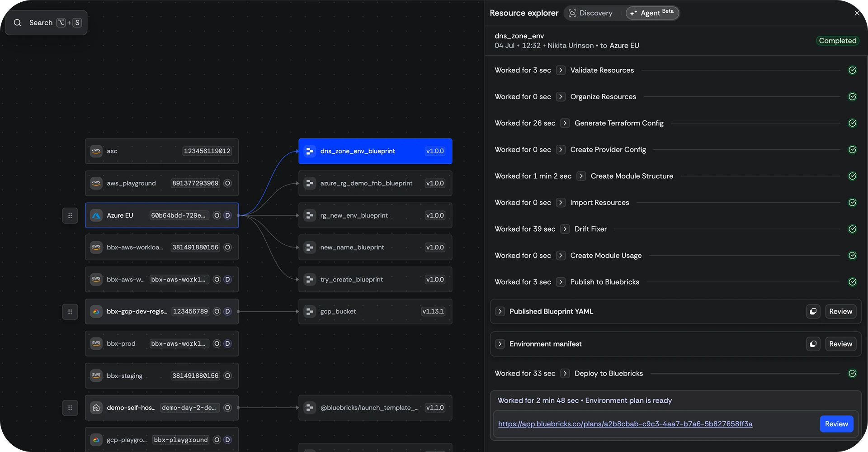
Task: Click account ID 123456119012 on asc
Action: point(207,151)
